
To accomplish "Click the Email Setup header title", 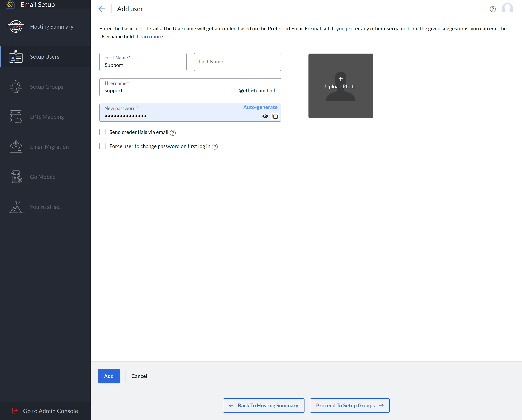I will [38, 5].
